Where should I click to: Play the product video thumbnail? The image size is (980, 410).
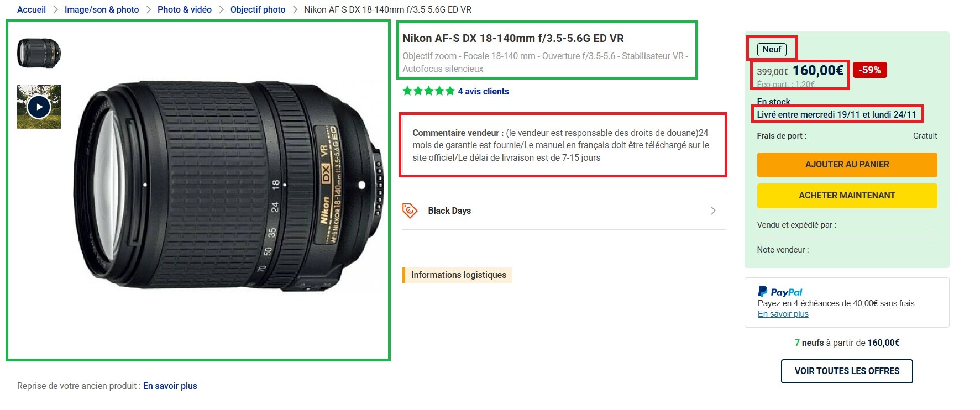coord(39,107)
